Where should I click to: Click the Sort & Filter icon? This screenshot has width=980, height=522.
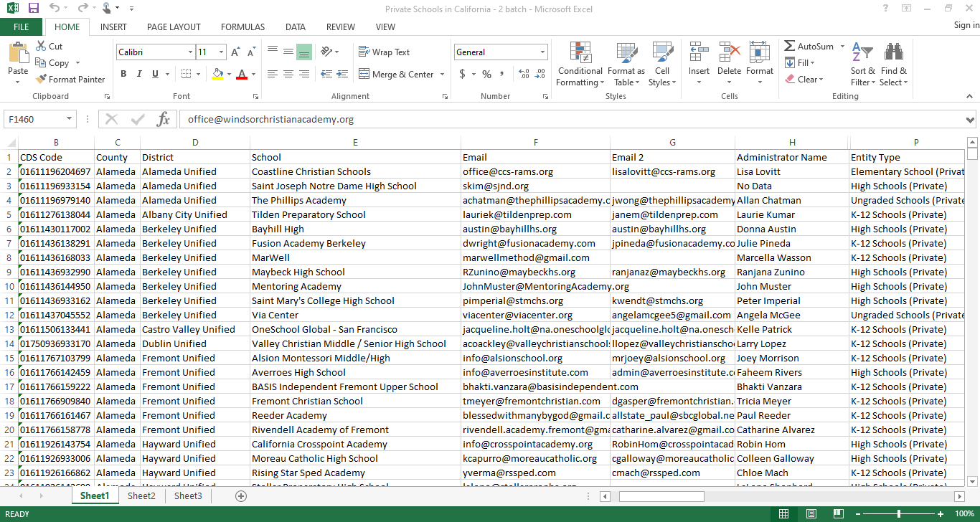[x=862, y=54]
